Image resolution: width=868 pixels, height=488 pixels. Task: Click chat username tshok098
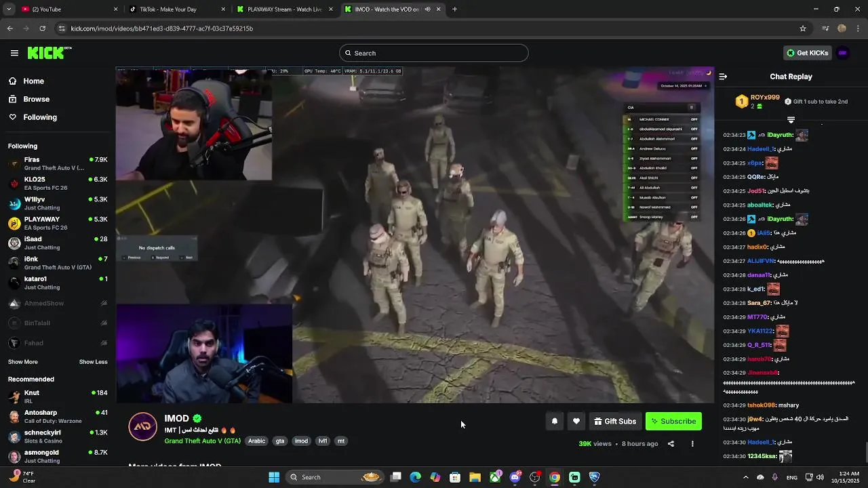[761, 405]
